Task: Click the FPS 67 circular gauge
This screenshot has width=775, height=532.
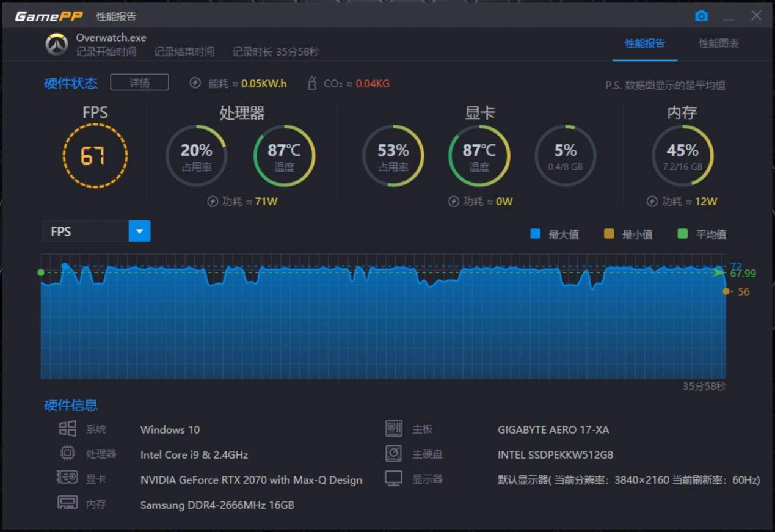Action: [95, 156]
